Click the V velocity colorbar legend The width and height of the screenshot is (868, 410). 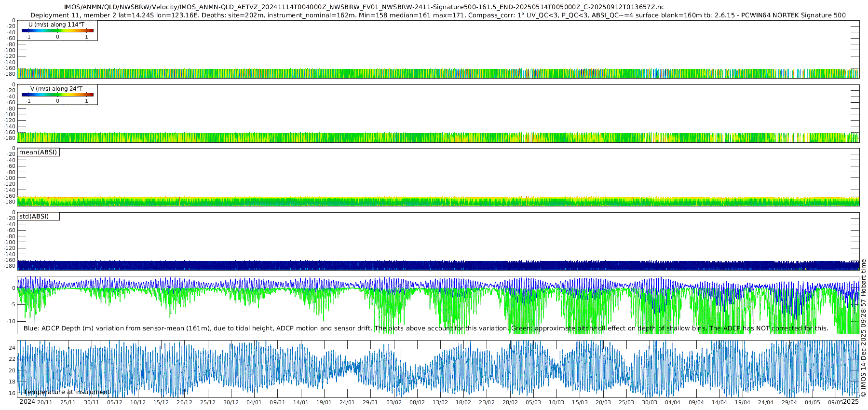pos(57,95)
